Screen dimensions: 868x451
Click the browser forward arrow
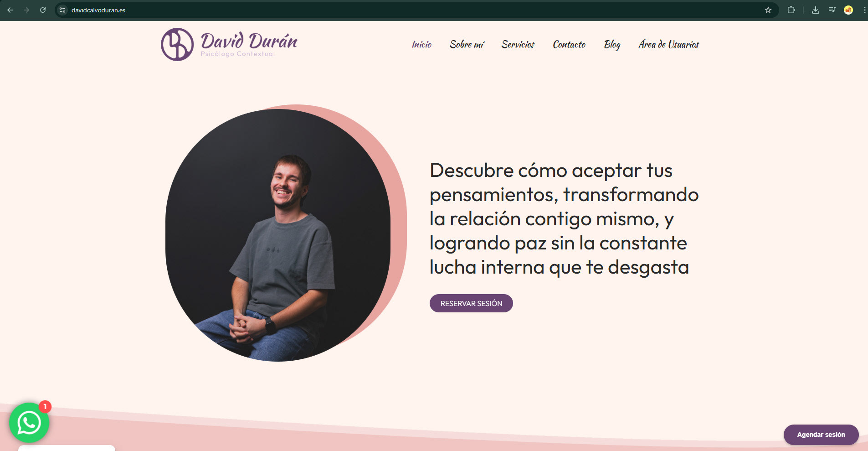(26, 10)
